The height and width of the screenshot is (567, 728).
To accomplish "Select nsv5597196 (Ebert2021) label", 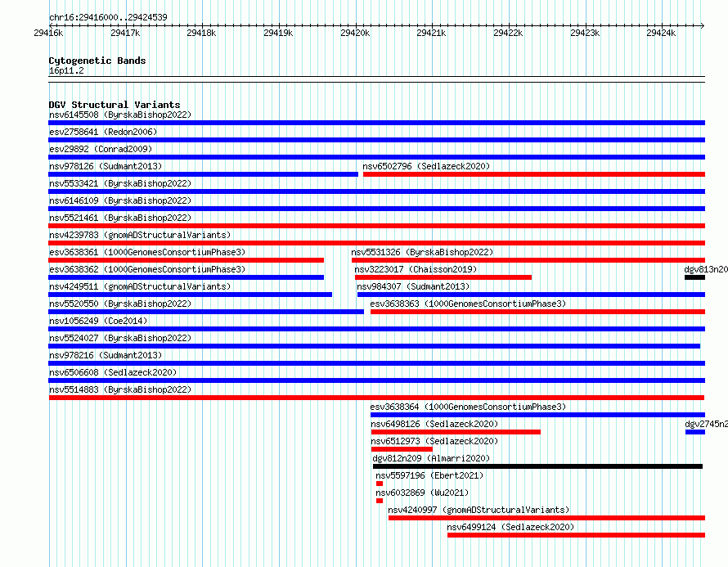I will [429, 475].
